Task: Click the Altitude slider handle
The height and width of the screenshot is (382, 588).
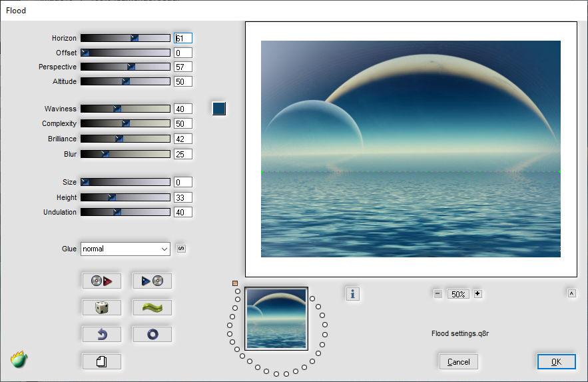Action: tap(126, 81)
